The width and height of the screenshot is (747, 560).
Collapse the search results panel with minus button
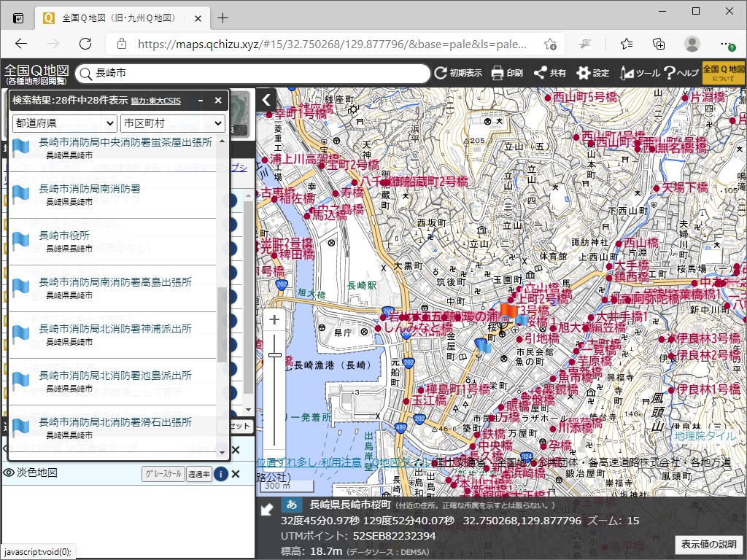200,101
